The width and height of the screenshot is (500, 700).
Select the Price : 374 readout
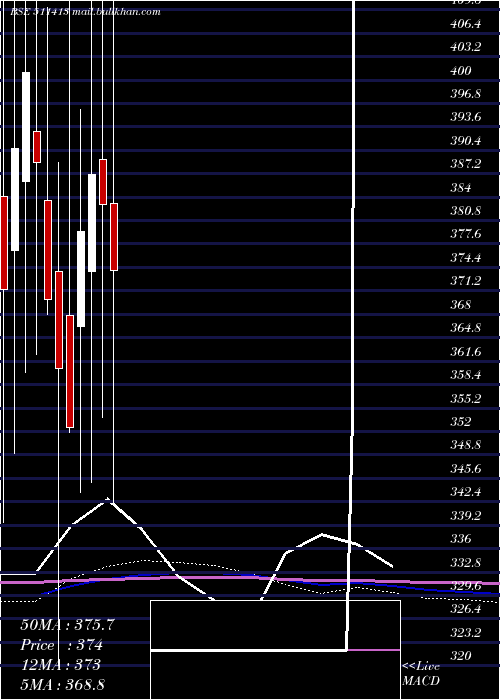click(62, 645)
